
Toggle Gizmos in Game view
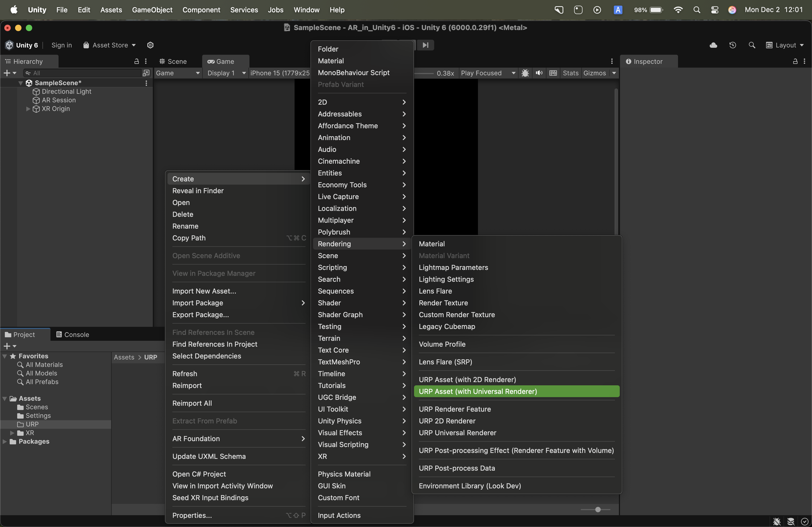coord(594,73)
